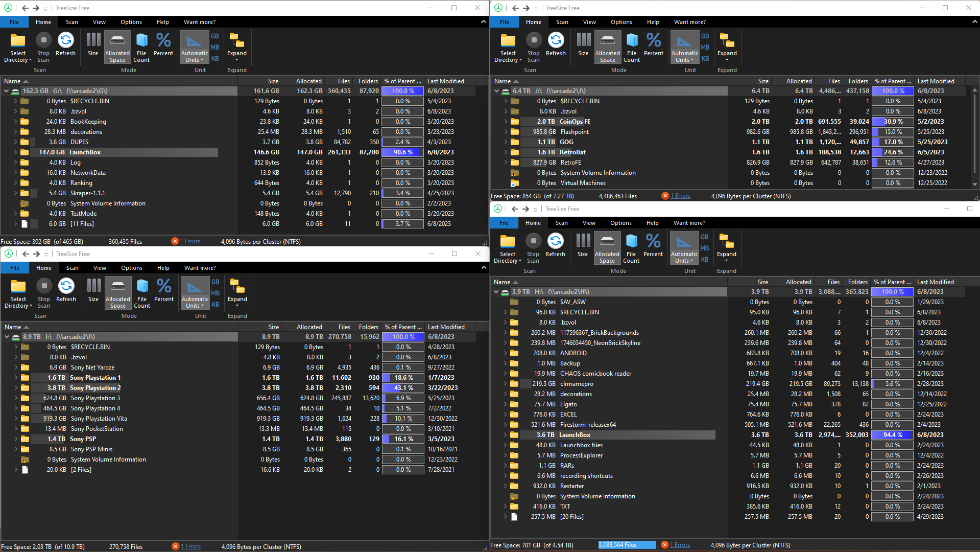Click Stop Scan icon in J: drive window

(x=534, y=47)
